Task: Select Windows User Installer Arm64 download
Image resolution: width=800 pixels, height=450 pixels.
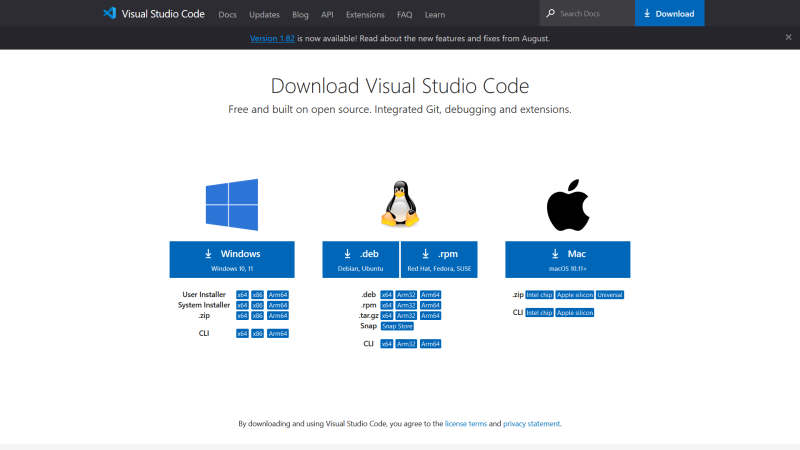Action: 278,295
